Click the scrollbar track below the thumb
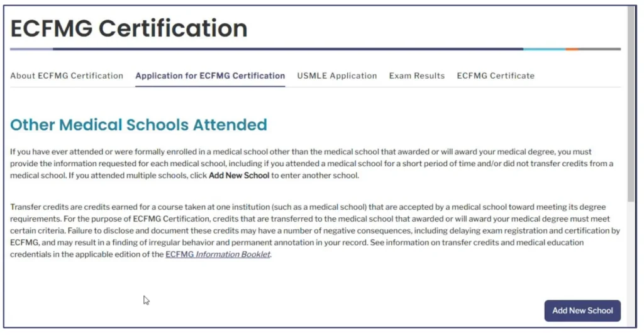644x335 pixels. (x=632, y=264)
